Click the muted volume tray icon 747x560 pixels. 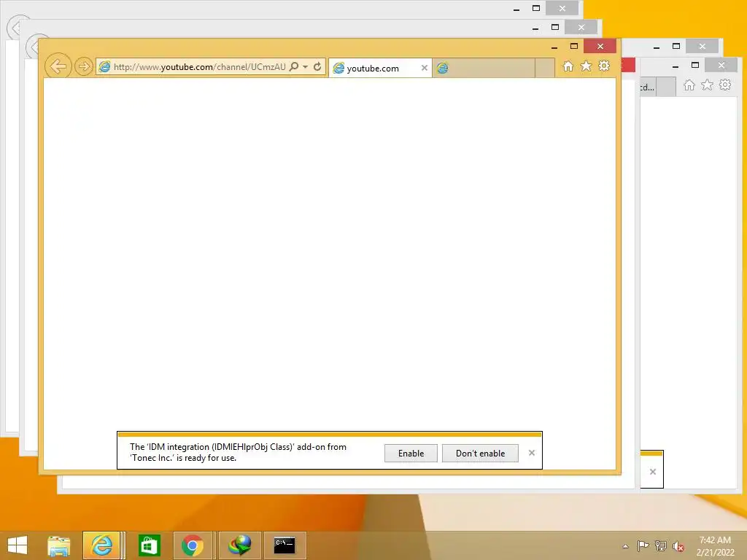pyautogui.click(x=678, y=546)
